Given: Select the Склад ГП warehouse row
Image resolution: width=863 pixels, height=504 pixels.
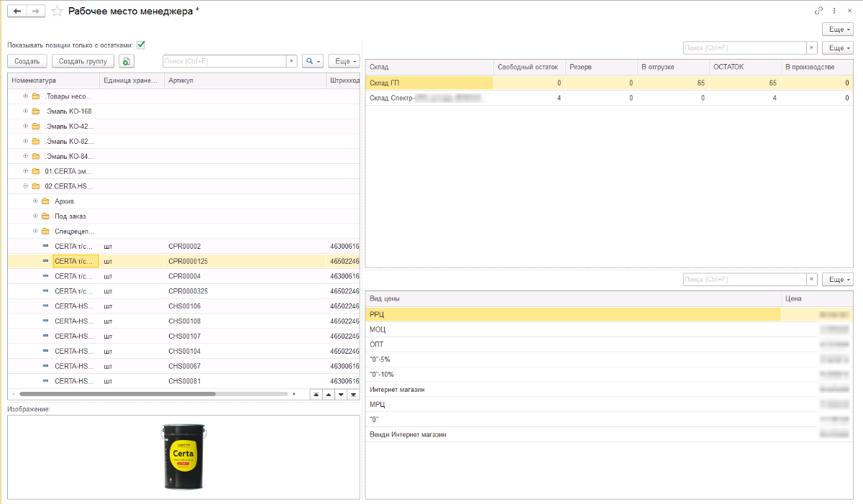Looking at the screenshot, I should [609, 83].
